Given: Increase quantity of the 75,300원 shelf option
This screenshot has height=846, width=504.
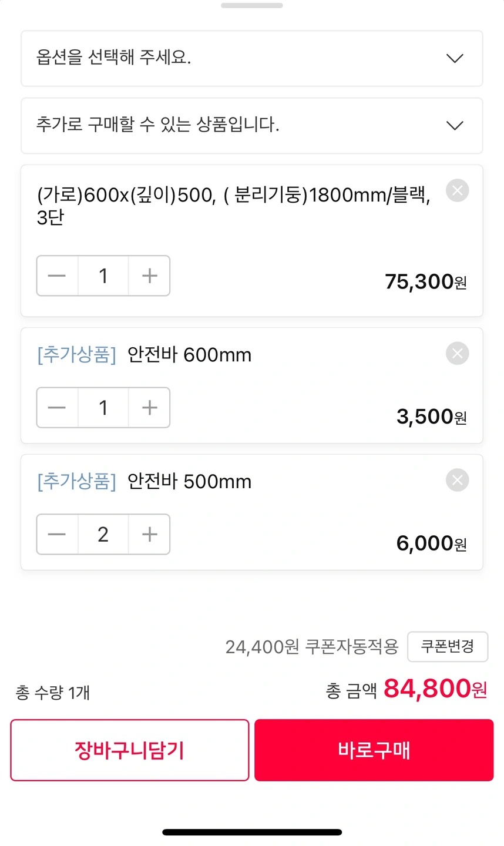Looking at the screenshot, I should [150, 276].
